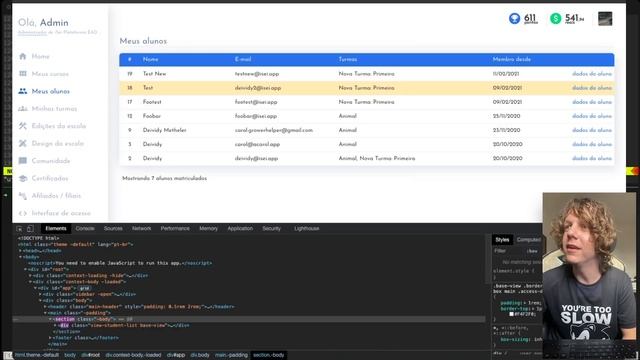
Task: Click the blue trophy points icon
Action: click(x=514, y=18)
